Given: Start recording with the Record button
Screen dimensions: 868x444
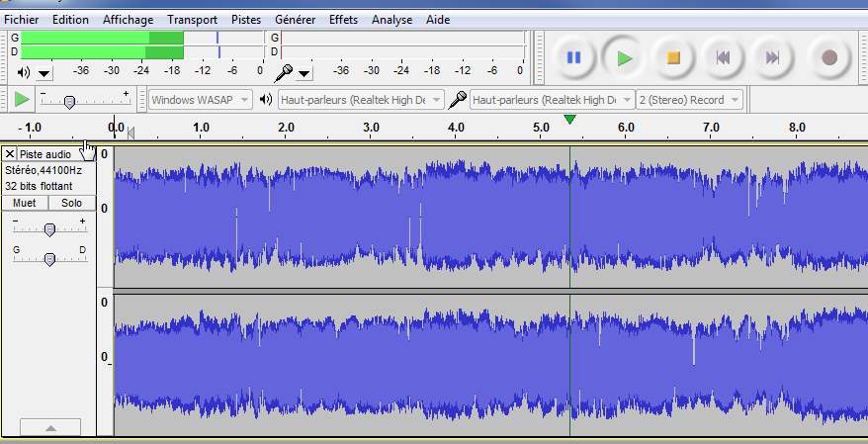Looking at the screenshot, I should 828,57.
